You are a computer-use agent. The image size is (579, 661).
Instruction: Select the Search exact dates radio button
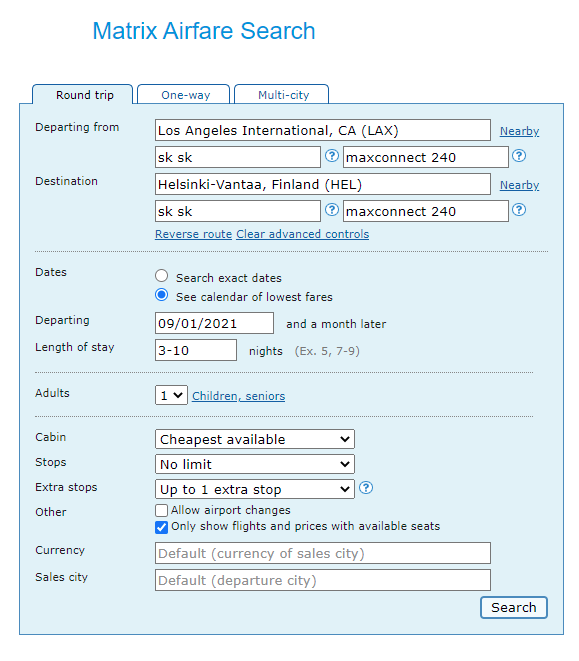point(162,276)
